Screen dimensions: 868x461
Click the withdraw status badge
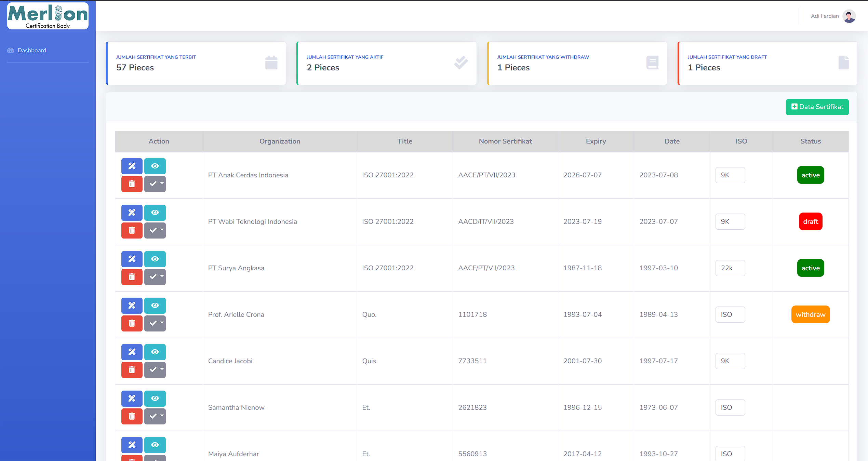point(810,314)
